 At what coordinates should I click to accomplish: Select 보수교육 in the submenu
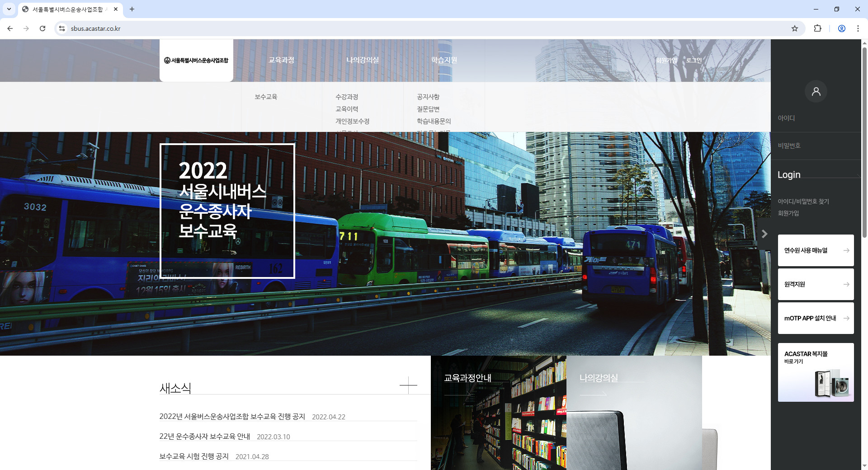(x=266, y=97)
